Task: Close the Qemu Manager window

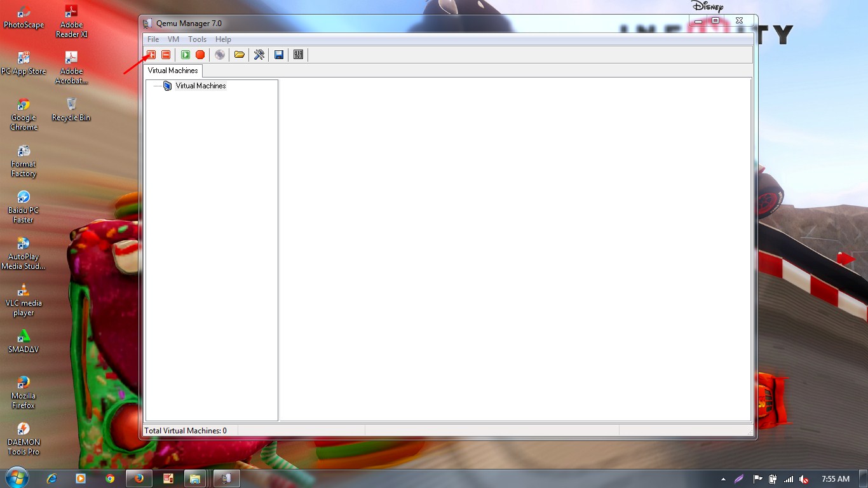Action: point(739,21)
